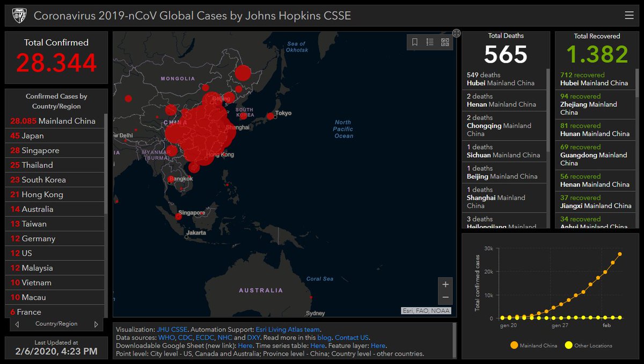This screenshot has height=364, width=644.
Task: Click the red case circle over Tokyo
Action: [x=270, y=115]
